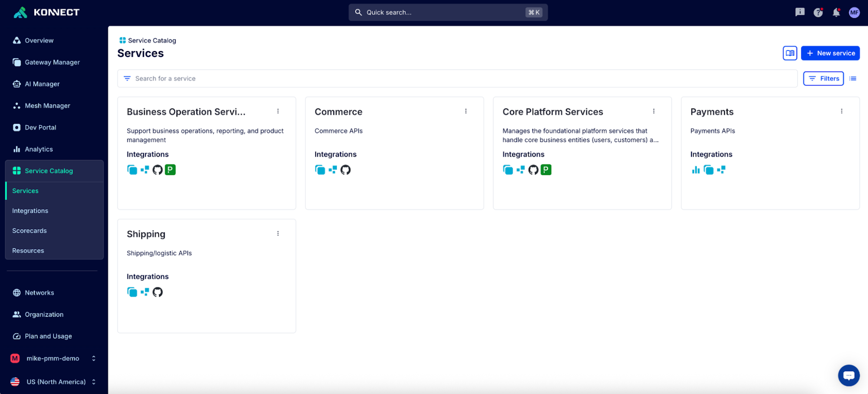Open Shipping card three-dot menu
Screen dimensions: 868x394
pos(278,234)
